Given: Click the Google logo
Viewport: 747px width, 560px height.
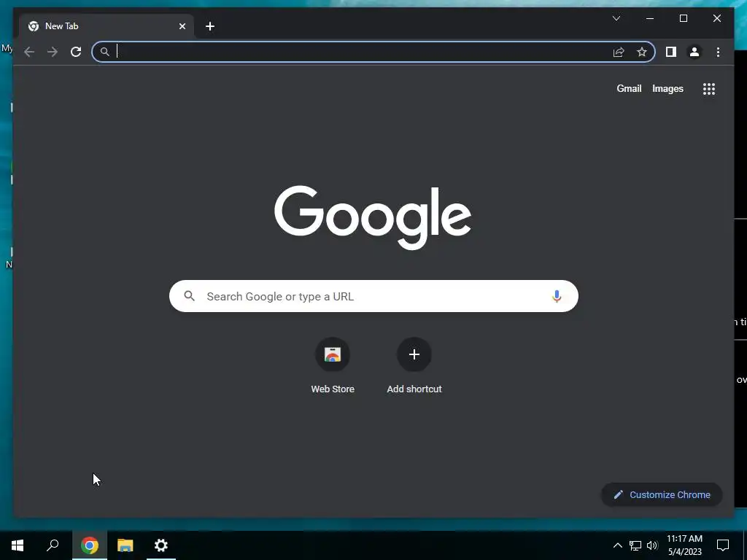Looking at the screenshot, I should pyautogui.click(x=373, y=217).
